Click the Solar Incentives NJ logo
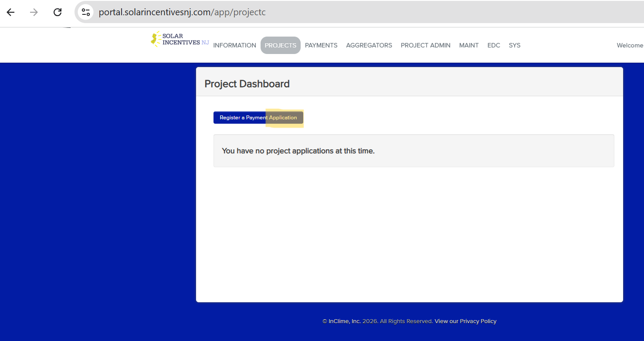This screenshot has width=644, height=341. click(180, 39)
